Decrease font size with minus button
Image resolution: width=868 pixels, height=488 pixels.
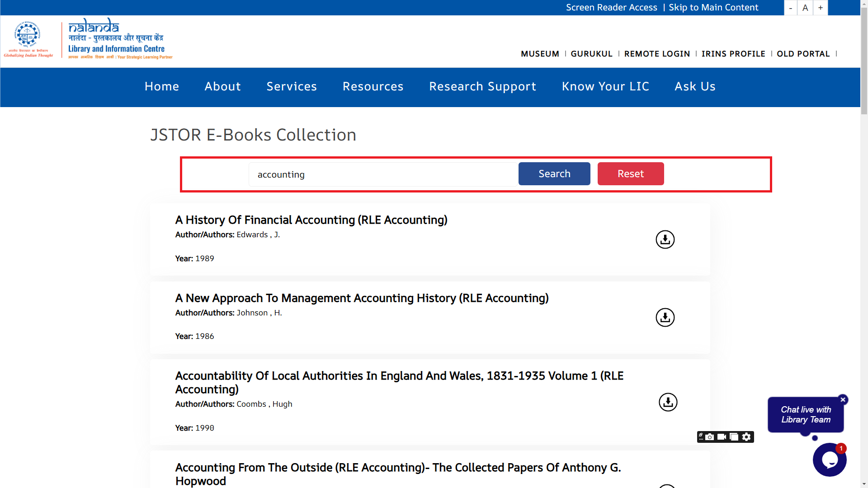click(790, 8)
